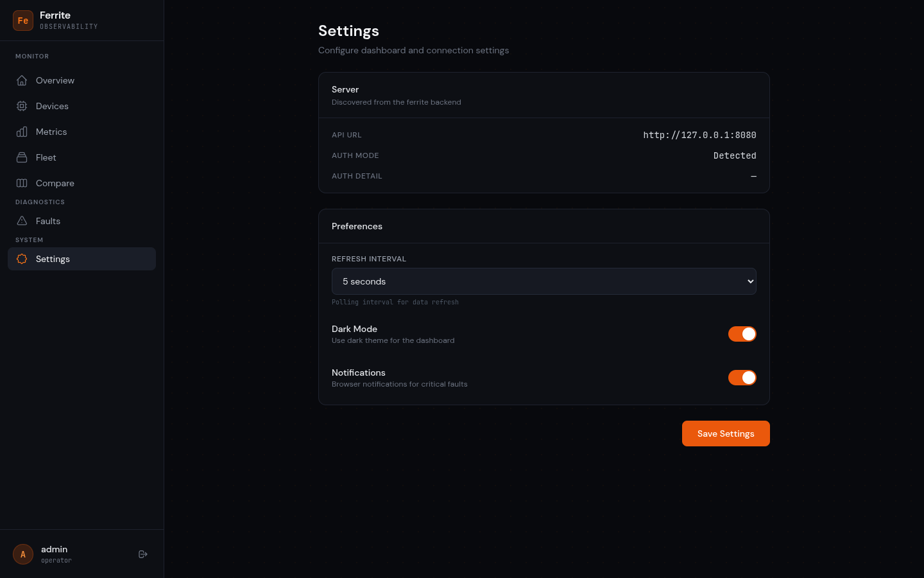Turn off the Dark Mode toggle

(742, 334)
